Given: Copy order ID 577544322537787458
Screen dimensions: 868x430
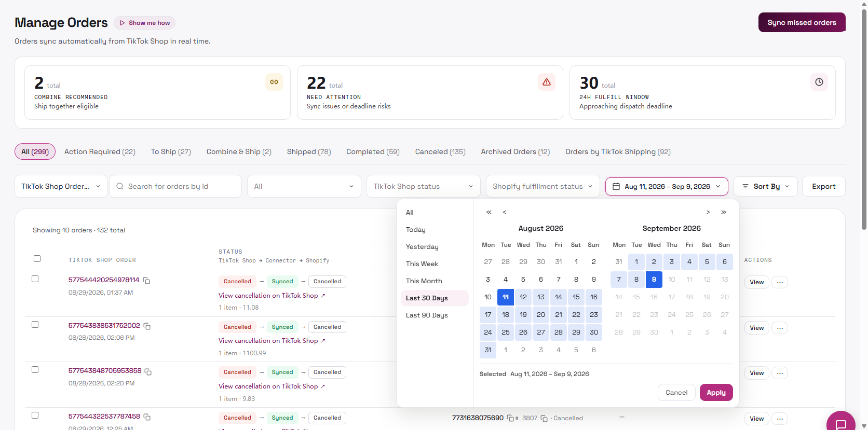Looking at the screenshot, I should [147, 417].
